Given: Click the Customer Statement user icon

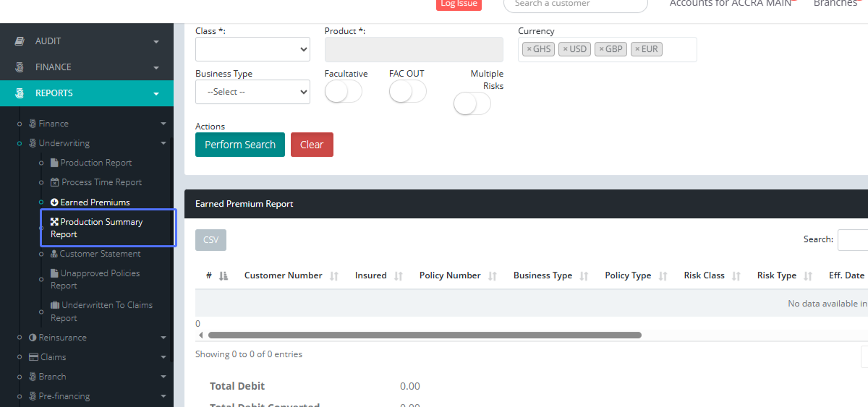Looking at the screenshot, I should coord(54,254).
